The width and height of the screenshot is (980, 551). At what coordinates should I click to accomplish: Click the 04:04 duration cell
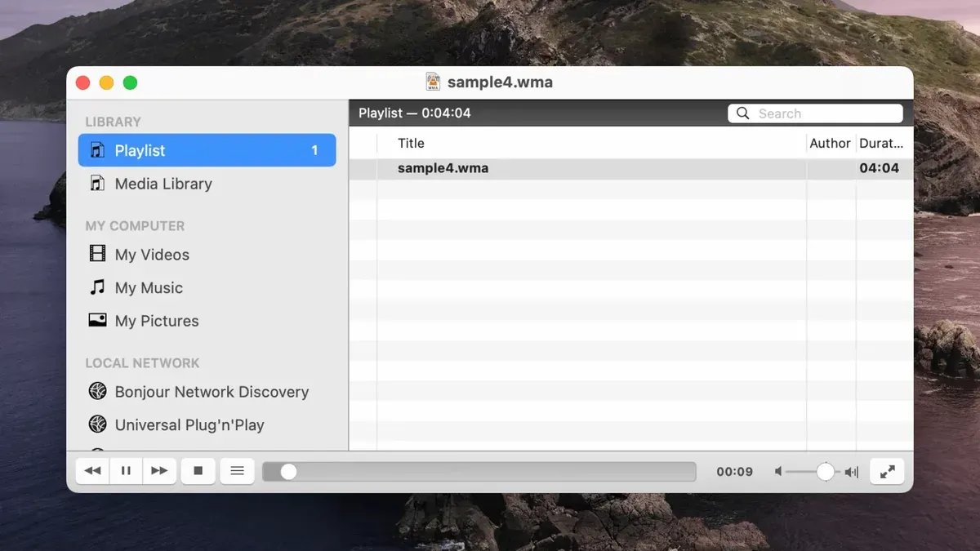tap(880, 168)
